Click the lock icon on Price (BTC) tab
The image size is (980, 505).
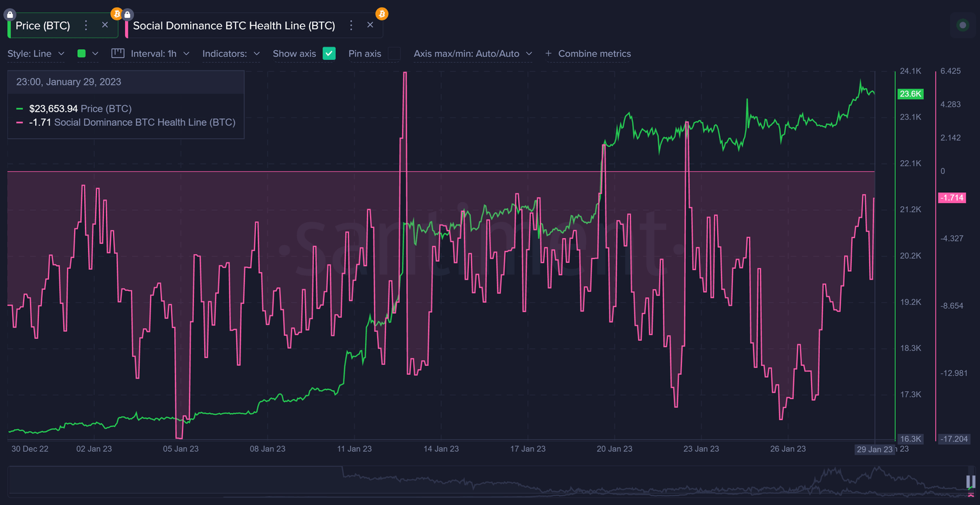[10, 14]
